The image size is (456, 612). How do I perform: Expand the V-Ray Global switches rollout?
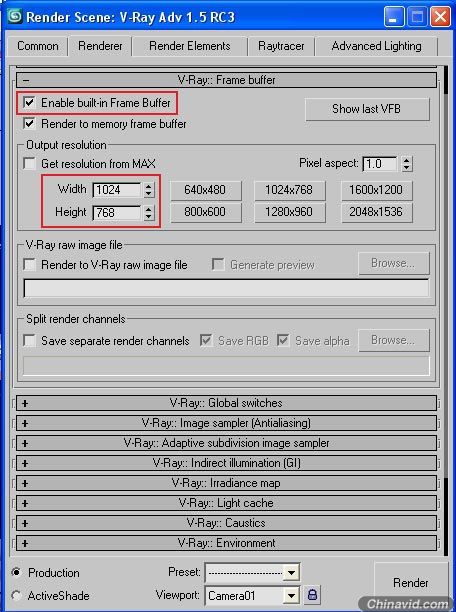tap(226, 403)
